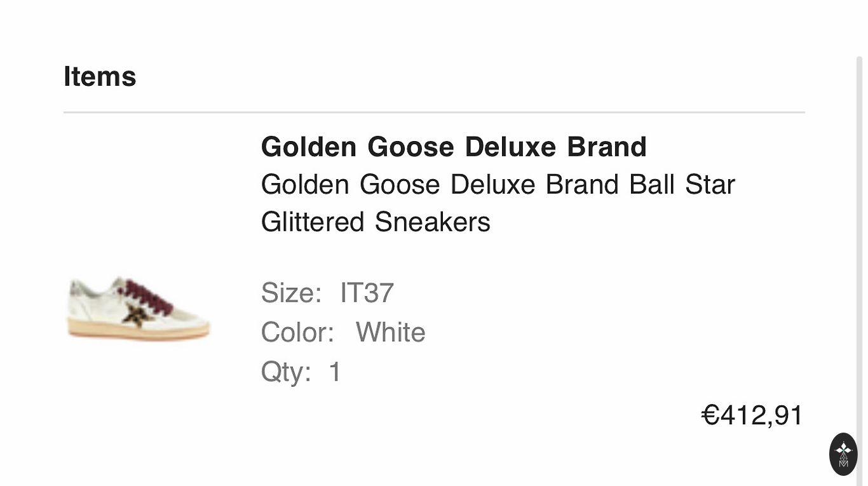Click the €412,91 item price
The image size is (868, 486).
[x=752, y=415]
